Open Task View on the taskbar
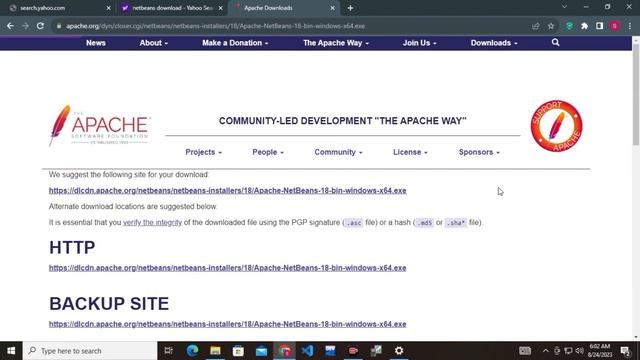Image resolution: width=640 pixels, height=360 pixels. (169, 351)
